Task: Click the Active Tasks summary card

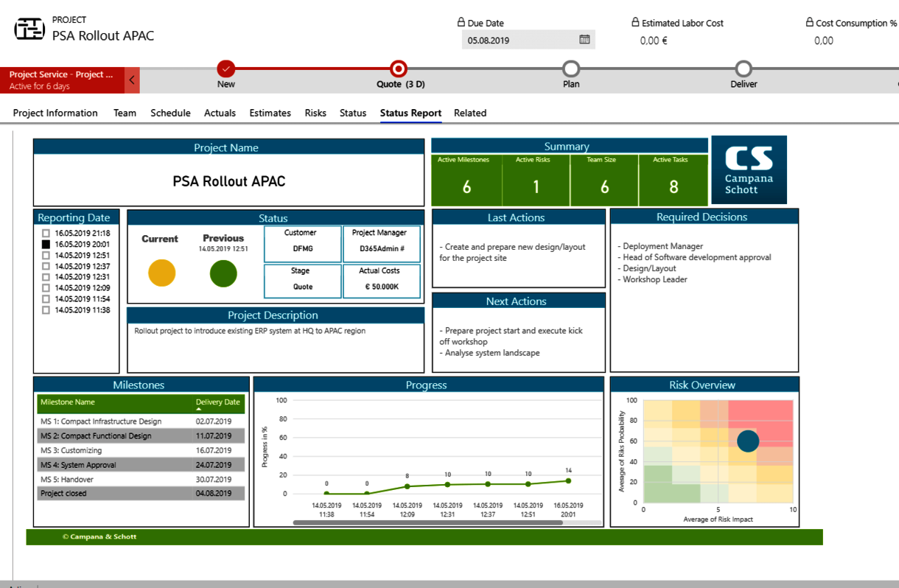Action: [x=674, y=180]
